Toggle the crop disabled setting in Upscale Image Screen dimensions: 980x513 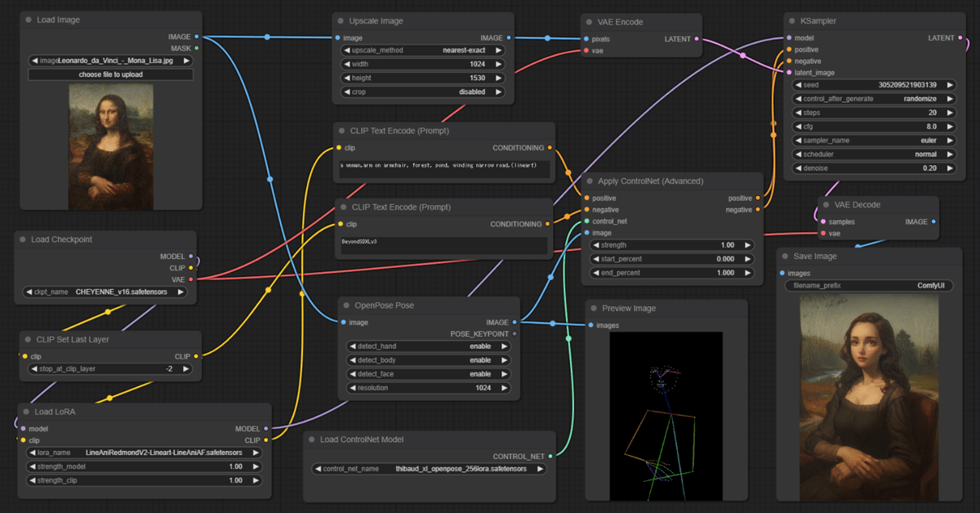click(422, 91)
